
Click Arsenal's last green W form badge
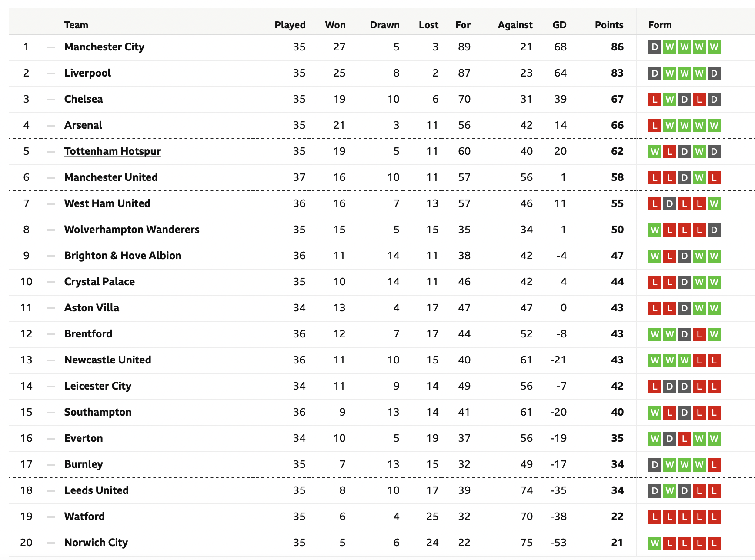click(714, 126)
